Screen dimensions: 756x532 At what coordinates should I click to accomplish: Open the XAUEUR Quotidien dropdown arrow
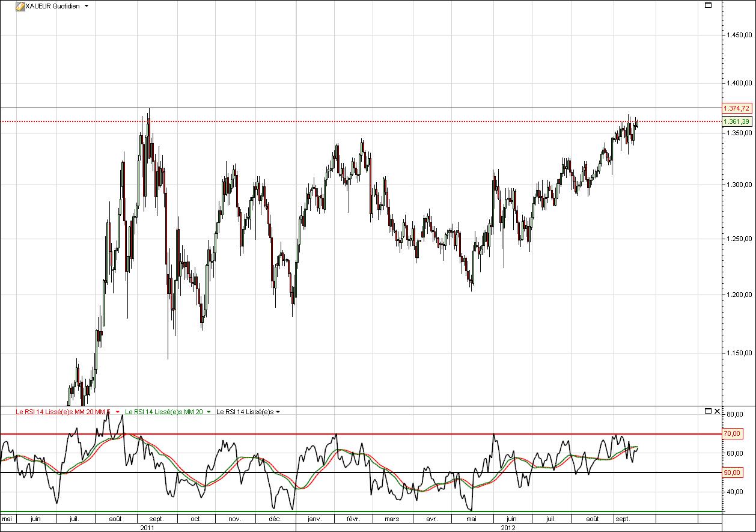tap(87, 5)
